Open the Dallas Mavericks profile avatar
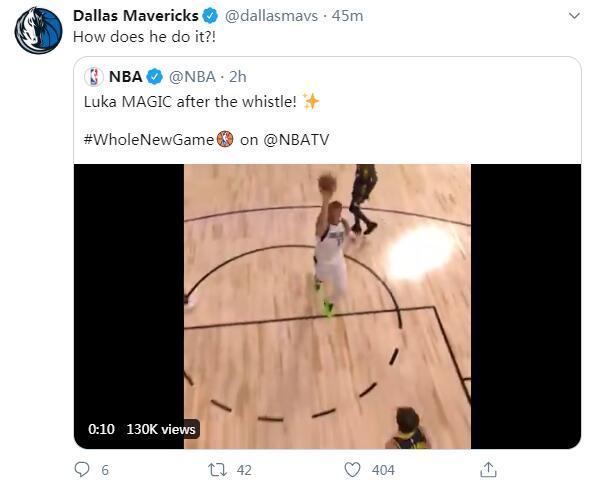This screenshot has width=590, height=487. [38, 31]
